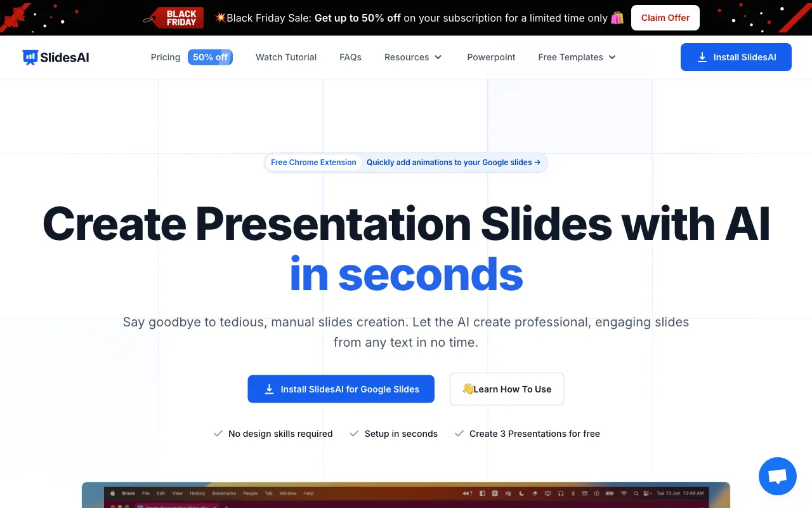
Task: Click the blue 'in seconds' heading
Action: [406, 274]
